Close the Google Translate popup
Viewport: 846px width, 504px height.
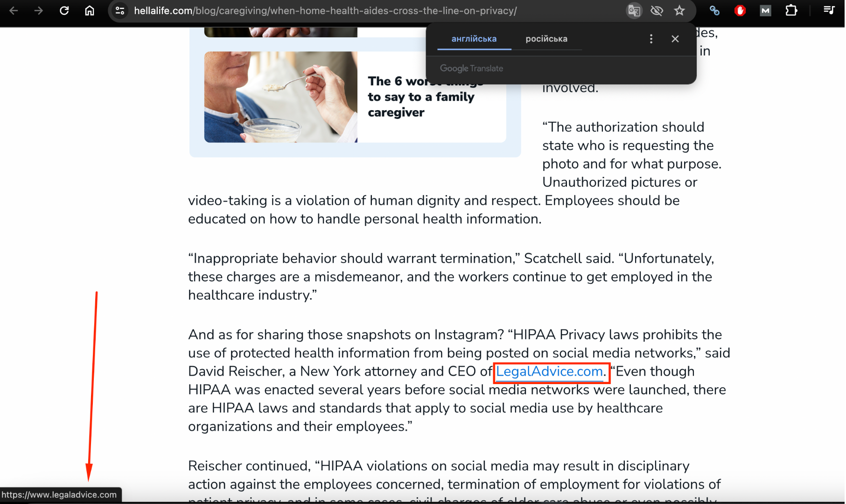coord(675,39)
